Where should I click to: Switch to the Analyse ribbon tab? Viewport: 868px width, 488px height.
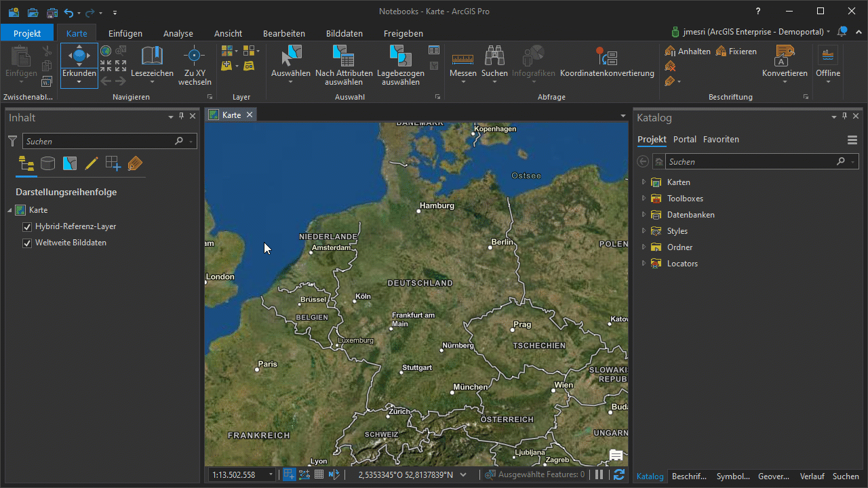tap(178, 33)
